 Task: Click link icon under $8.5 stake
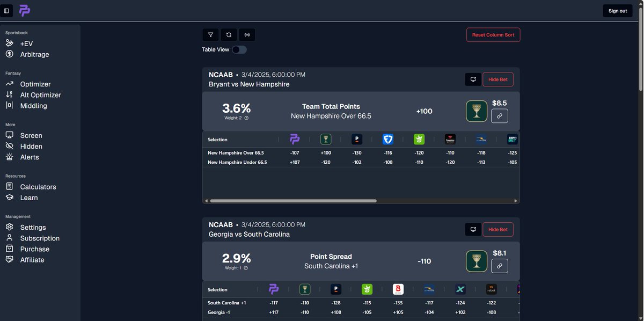500,116
